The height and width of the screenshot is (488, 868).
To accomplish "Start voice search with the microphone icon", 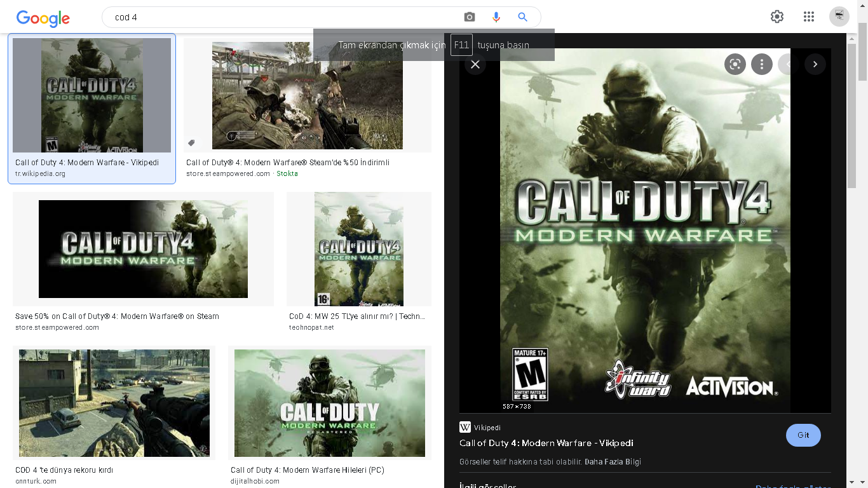I will click(x=496, y=17).
